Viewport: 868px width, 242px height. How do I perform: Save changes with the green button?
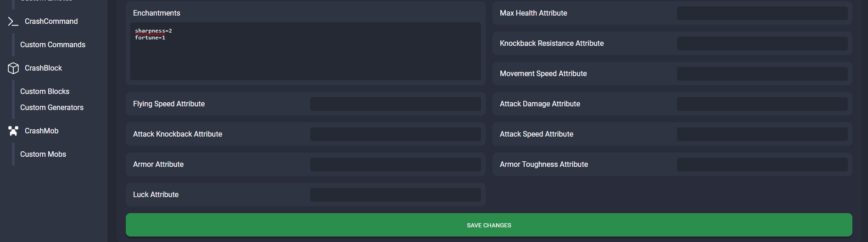coord(489,225)
